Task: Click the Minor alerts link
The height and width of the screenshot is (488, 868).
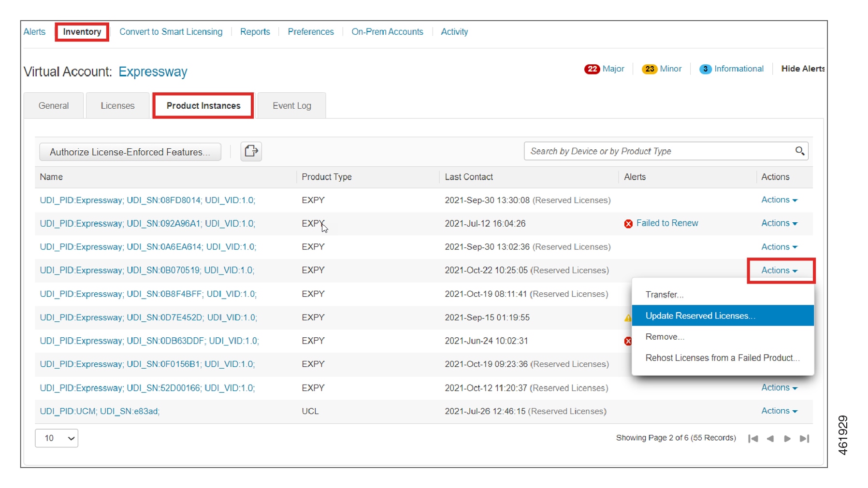Action: [x=671, y=69]
